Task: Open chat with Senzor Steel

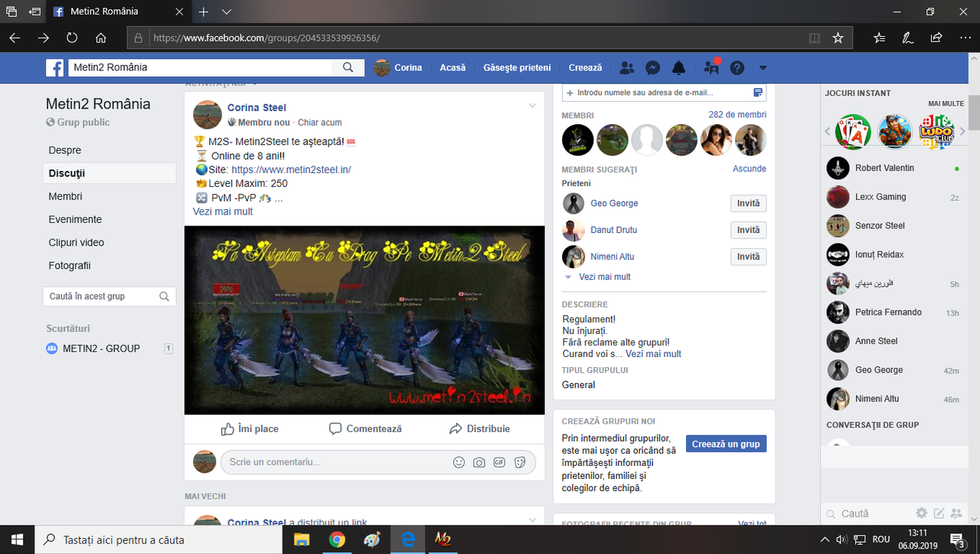Action: [893, 225]
